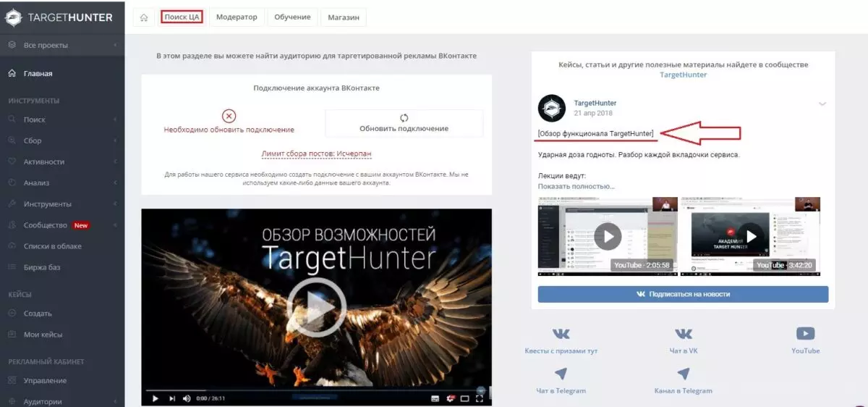Click the heart icon next to Активности
The width and height of the screenshot is (868, 407).
(12, 161)
